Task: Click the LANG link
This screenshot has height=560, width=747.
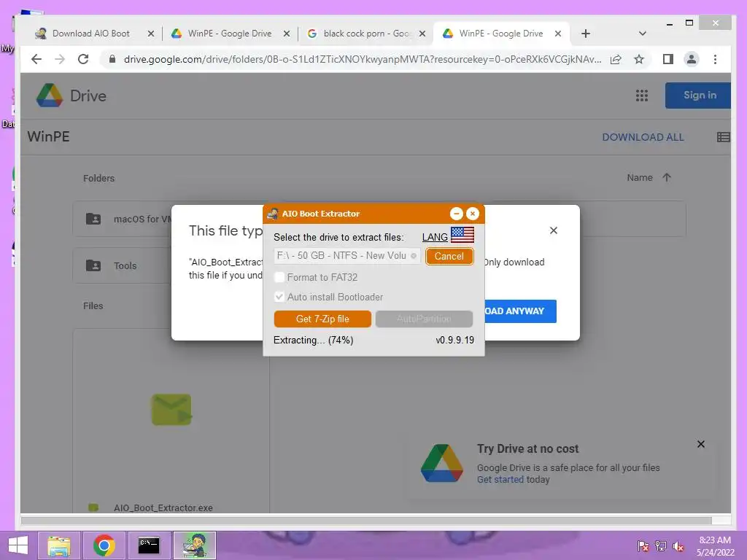Action: [x=435, y=237]
